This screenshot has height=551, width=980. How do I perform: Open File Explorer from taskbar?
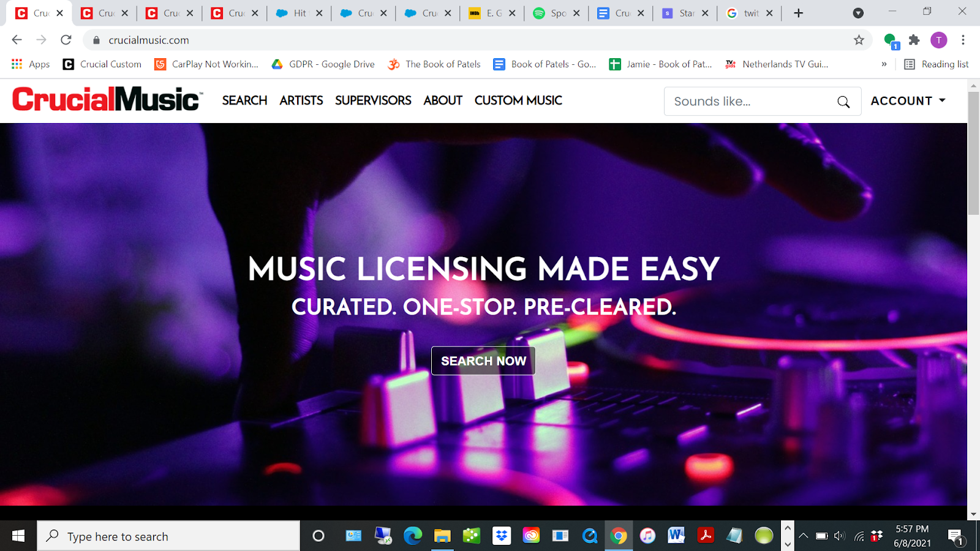pyautogui.click(x=442, y=536)
